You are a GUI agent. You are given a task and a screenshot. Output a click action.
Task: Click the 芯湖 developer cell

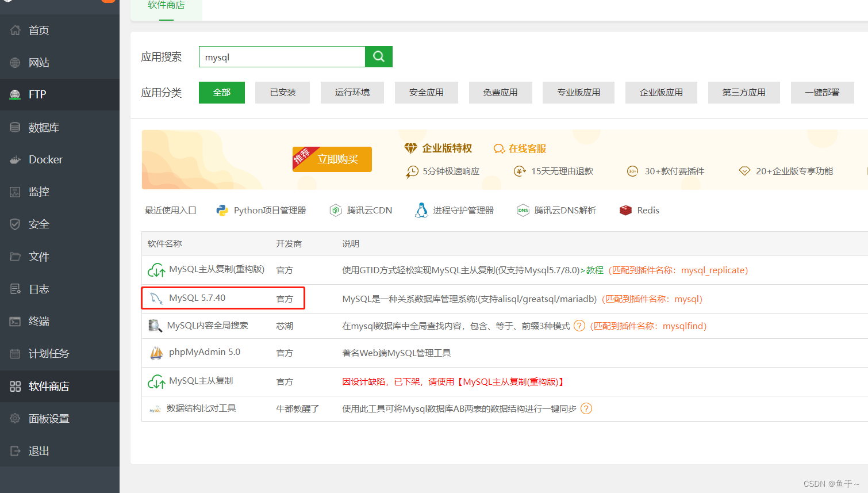point(285,326)
